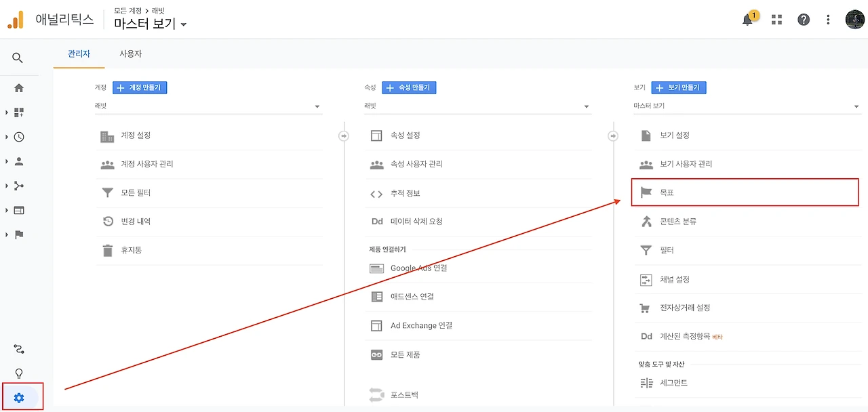Click the 보기 만들기 button
Image resolution: width=868 pixels, height=412 pixels.
(679, 88)
